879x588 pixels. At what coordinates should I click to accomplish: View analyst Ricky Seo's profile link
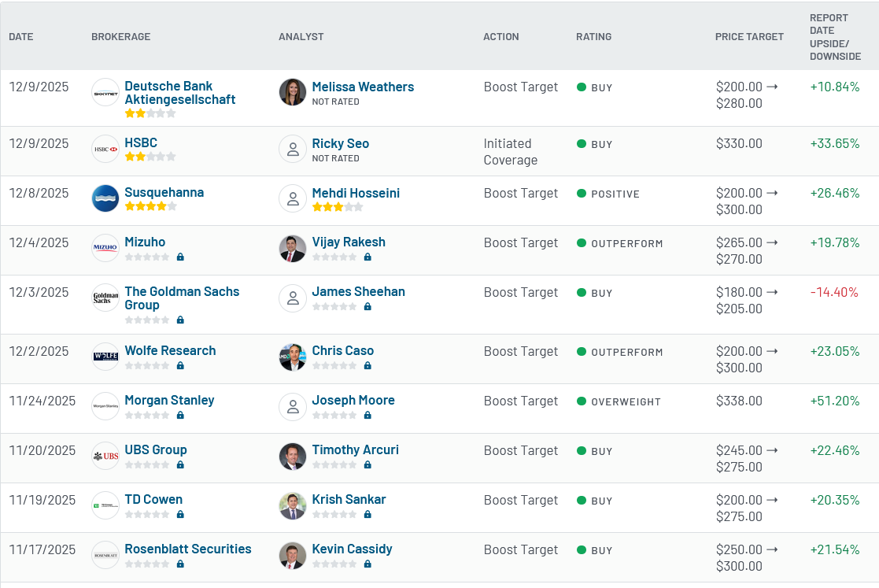tap(340, 143)
